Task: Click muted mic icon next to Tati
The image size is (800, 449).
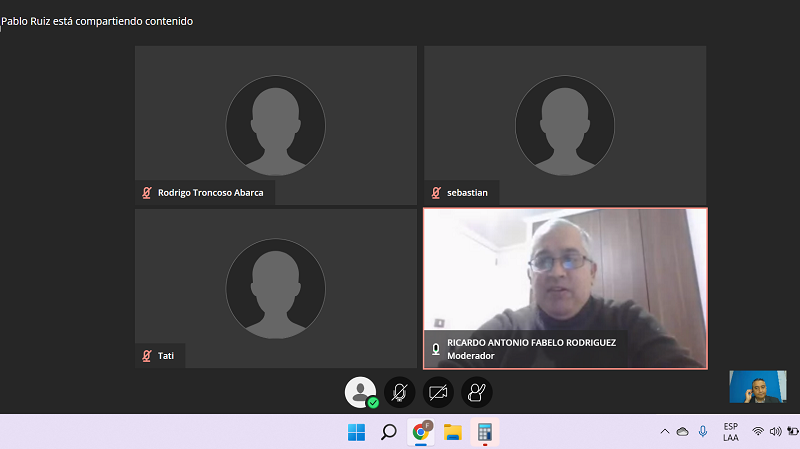Action: coord(147,356)
